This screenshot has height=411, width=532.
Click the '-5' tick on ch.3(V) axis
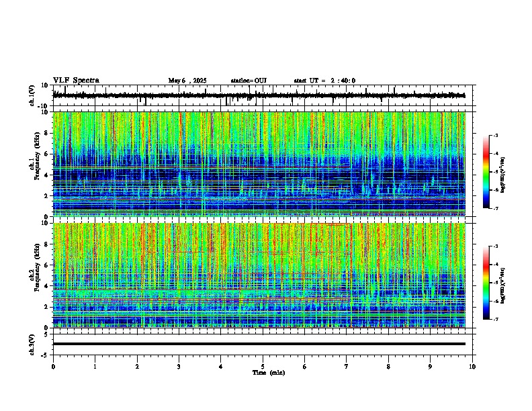click(x=46, y=355)
